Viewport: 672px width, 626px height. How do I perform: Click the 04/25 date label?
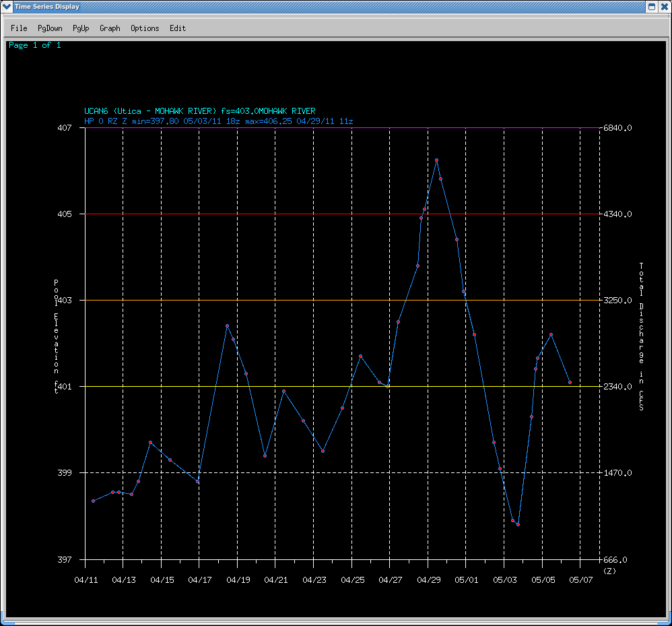pyautogui.click(x=353, y=580)
